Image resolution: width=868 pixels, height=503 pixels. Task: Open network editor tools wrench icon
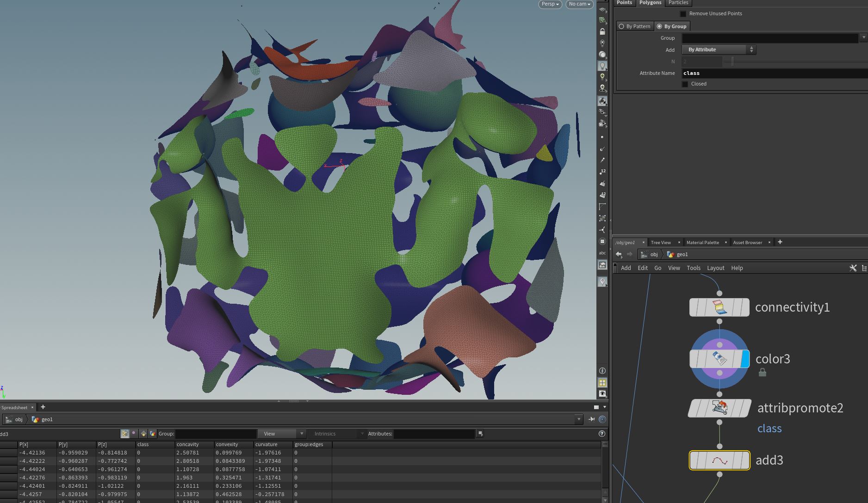tap(853, 268)
